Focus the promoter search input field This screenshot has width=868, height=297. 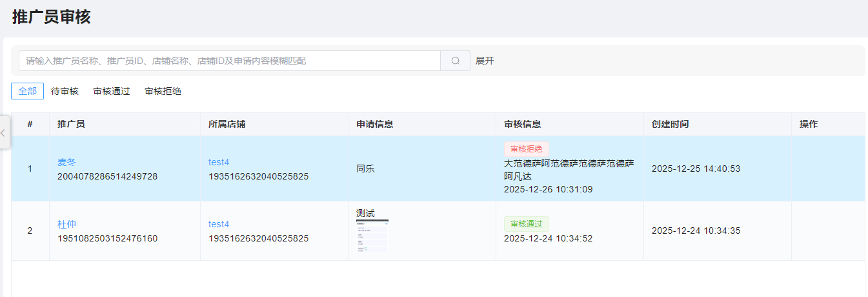pyautogui.click(x=229, y=61)
